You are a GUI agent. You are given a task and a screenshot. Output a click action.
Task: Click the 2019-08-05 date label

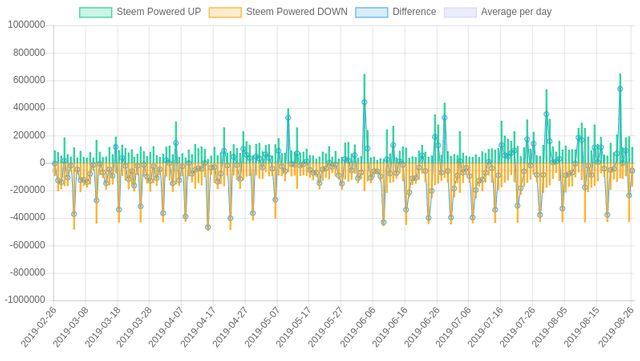[549, 327]
